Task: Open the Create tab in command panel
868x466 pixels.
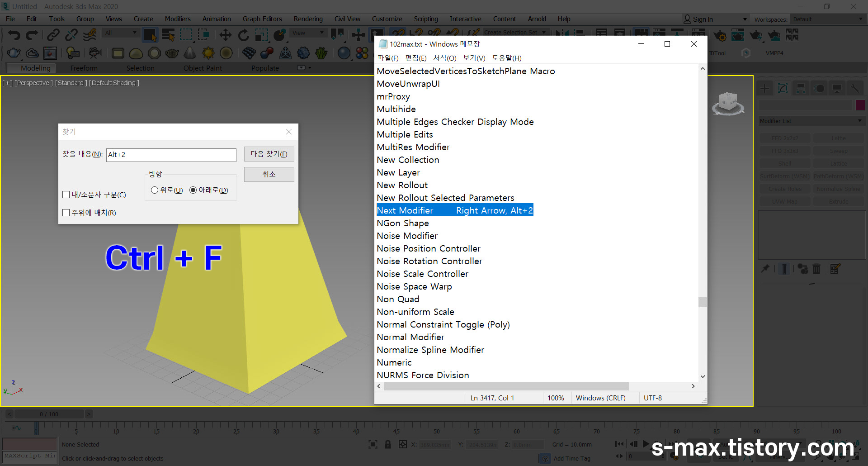Action: tap(765, 88)
